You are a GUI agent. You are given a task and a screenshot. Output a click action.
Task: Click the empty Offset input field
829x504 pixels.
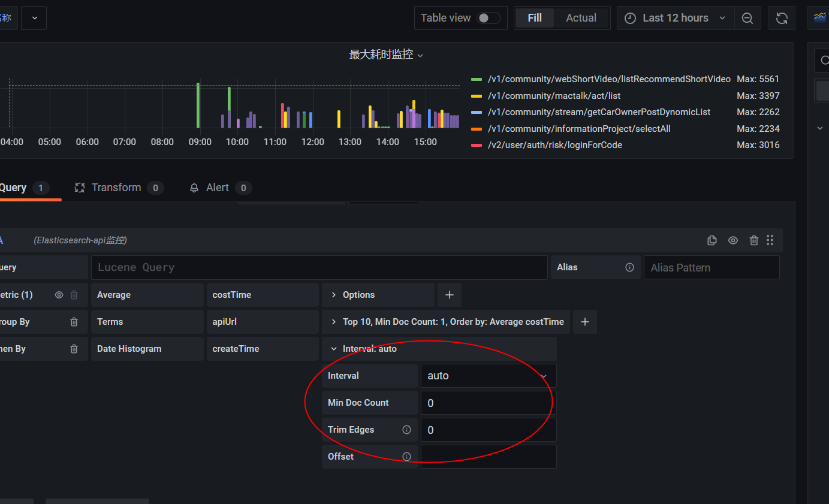pyautogui.click(x=489, y=457)
